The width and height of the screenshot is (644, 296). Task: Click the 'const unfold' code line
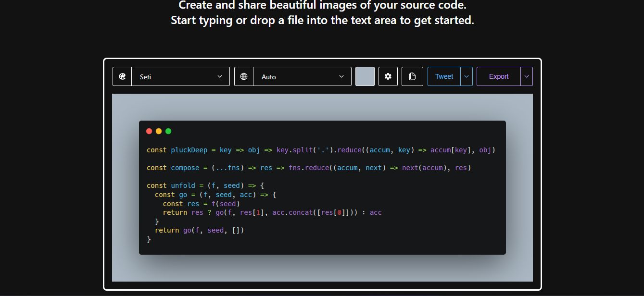205,185
